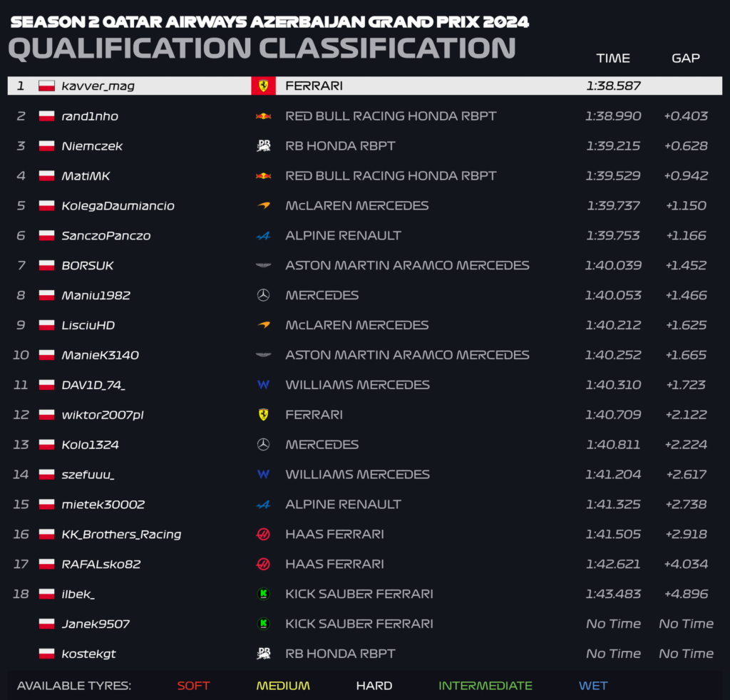
Task: Click the Haas logo beside KK_Brothers_Racing
Action: tap(264, 535)
